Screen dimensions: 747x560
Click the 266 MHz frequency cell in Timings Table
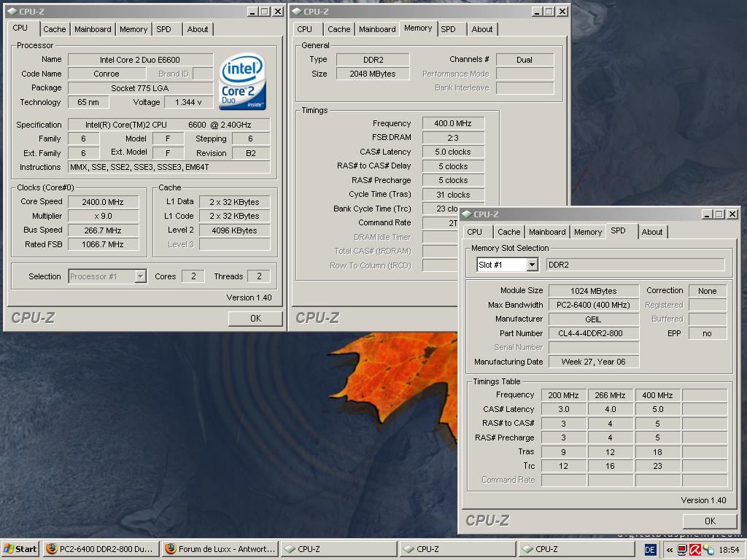point(611,395)
